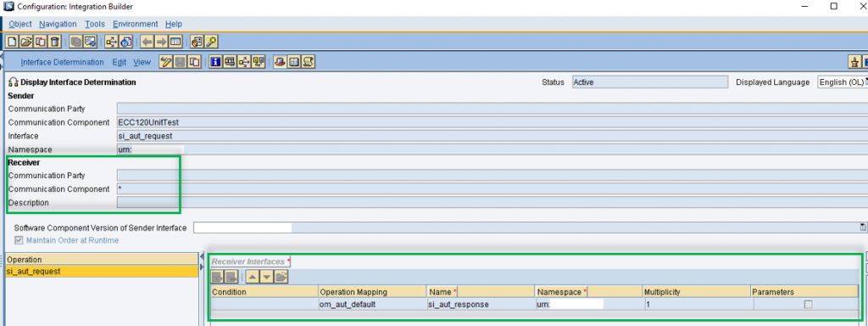Click the navigation list panel icon
868x326 pixels.
175,42
